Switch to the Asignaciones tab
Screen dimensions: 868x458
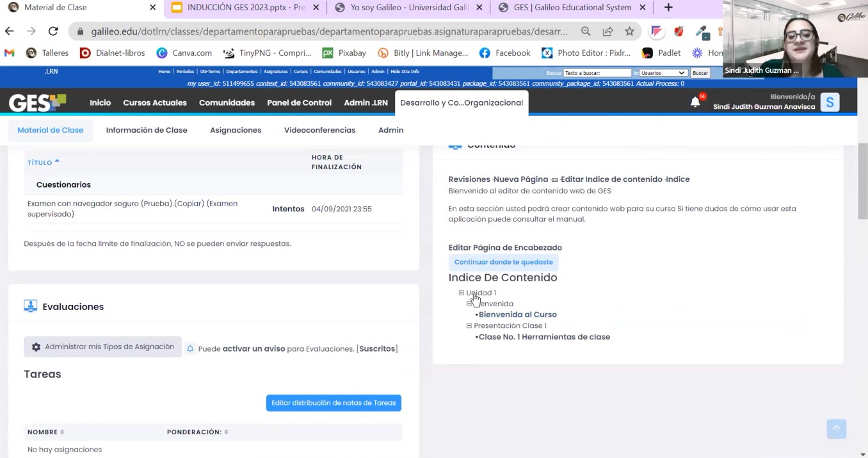pyautogui.click(x=236, y=130)
